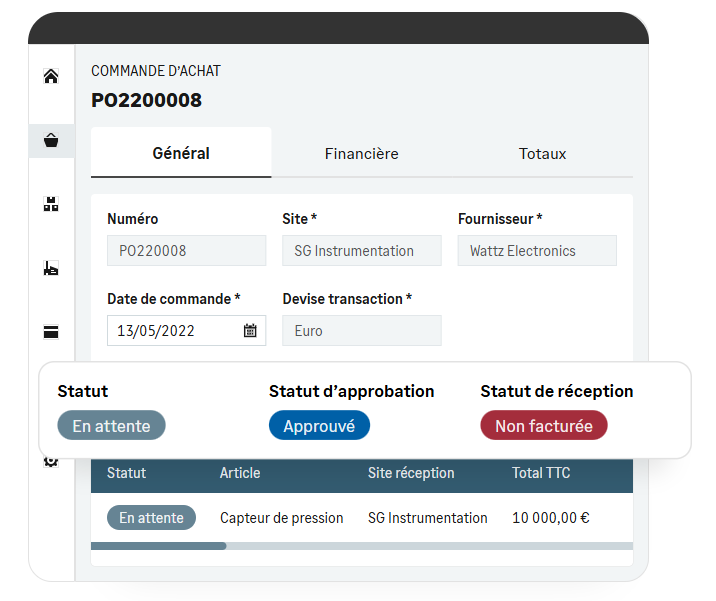Open the stock boxes icon in sidebar
The width and height of the screenshot is (716, 601).
51,204
